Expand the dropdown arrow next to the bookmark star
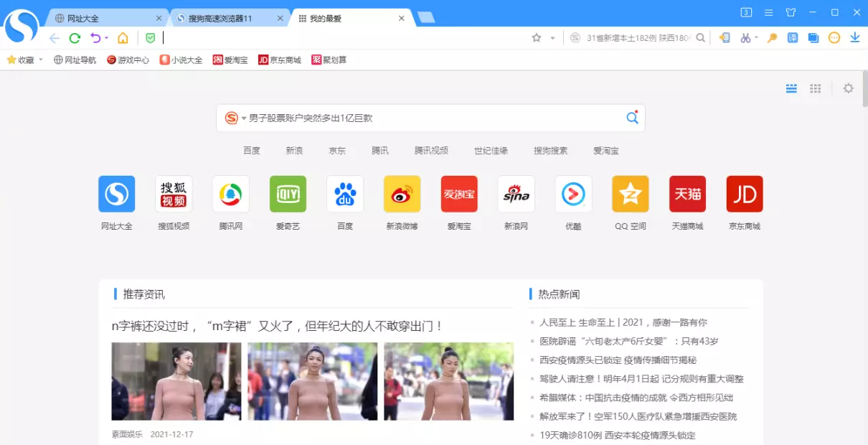The image size is (868, 445). [552, 38]
